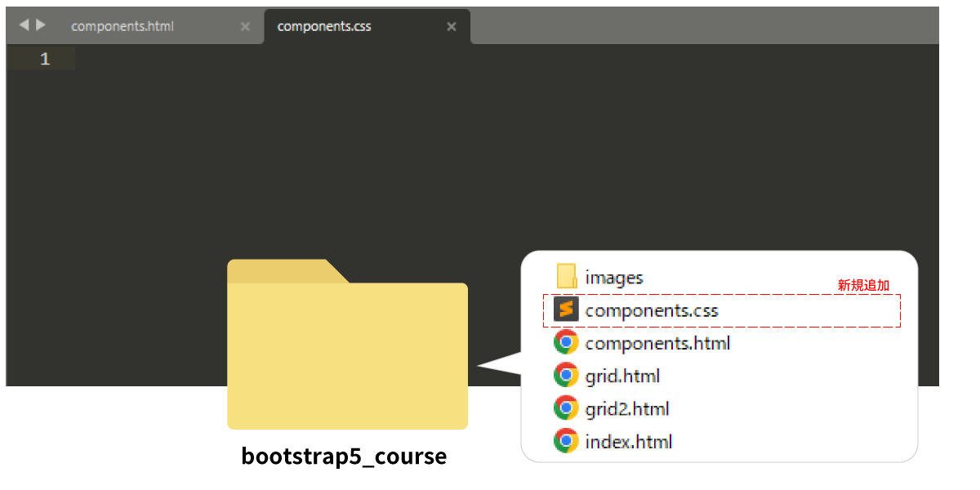
Task: Select the images folder name
Action: [614, 278]
